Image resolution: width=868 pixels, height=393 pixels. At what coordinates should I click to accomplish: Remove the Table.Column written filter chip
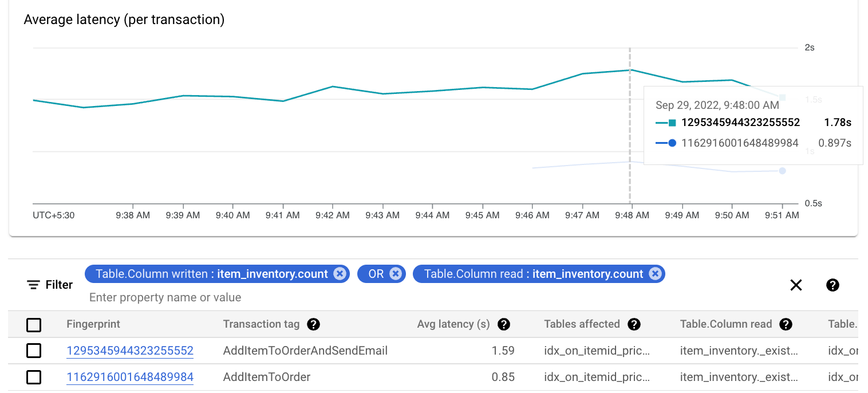pyautogui.click(x=341, y=273)
